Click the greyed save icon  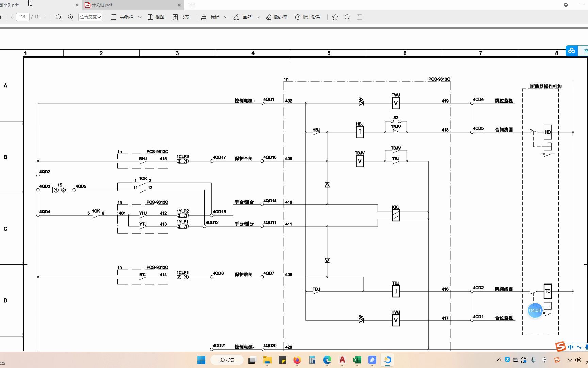point(360,17)
